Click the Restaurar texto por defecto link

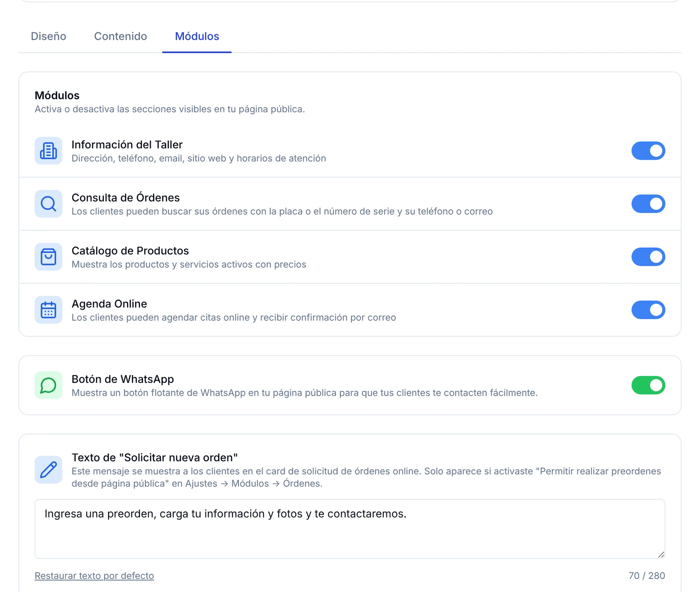pyautogui.click(x=94, y=576)
